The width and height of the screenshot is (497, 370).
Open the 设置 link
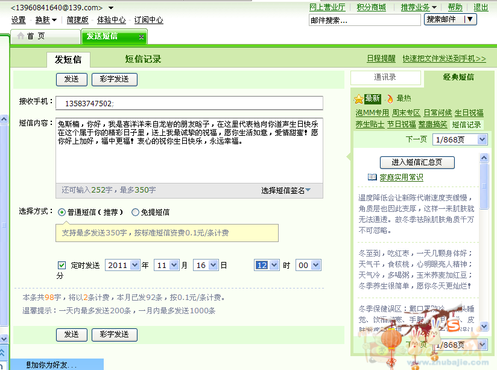pos(18,20)
